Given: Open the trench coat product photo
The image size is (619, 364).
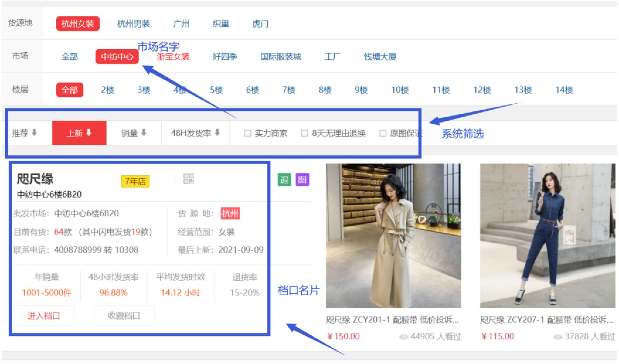Looking at the screenshot, I should click(393, 236).
